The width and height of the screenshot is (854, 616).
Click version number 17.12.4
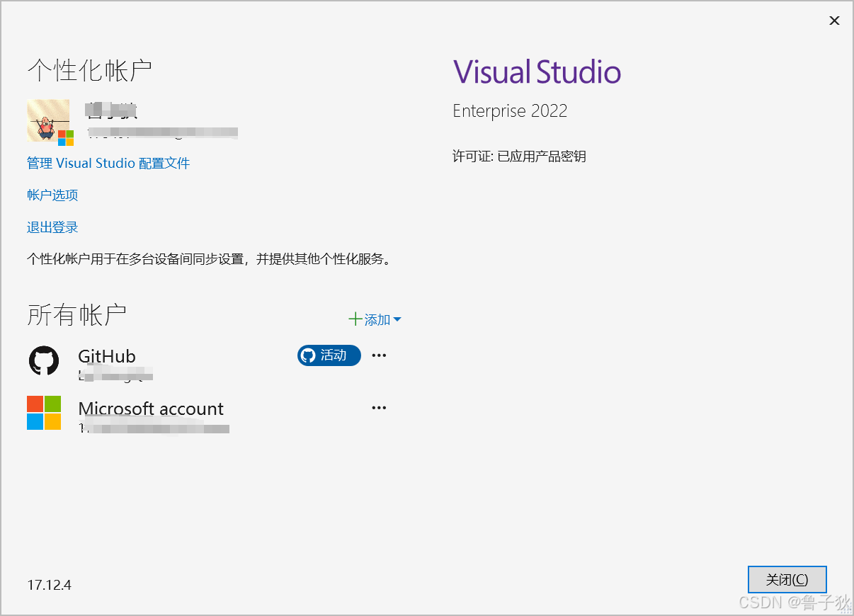(x=50, y=585)
